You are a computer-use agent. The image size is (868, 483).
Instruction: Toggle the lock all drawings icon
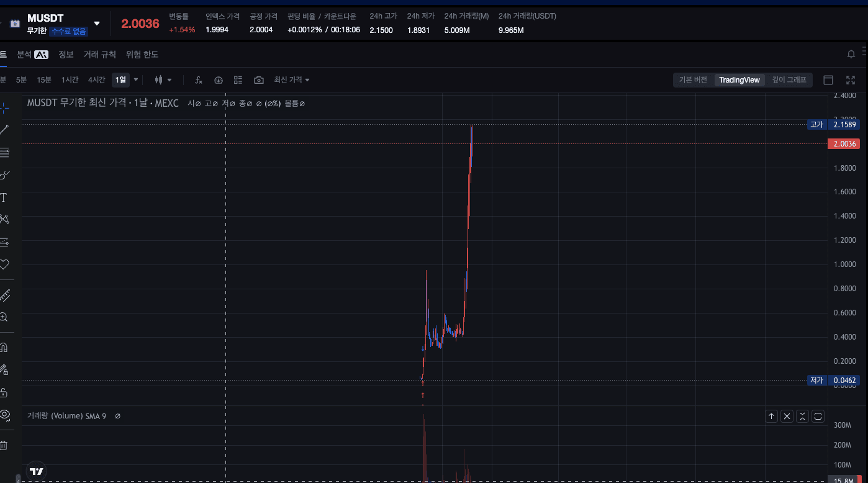tap(4, 392)
